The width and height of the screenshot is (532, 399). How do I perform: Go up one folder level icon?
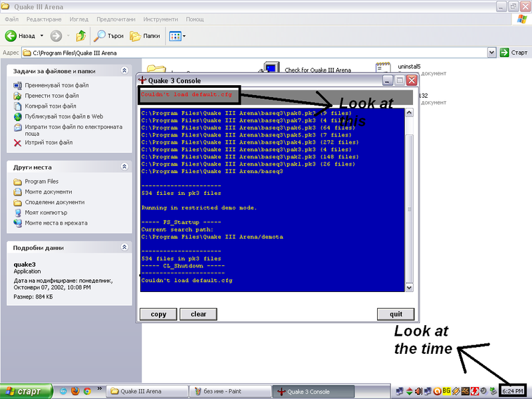[80, 36]
